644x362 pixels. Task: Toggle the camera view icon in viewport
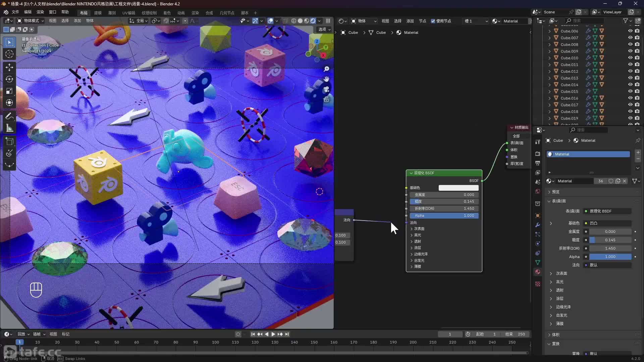[x=326, y=89]
